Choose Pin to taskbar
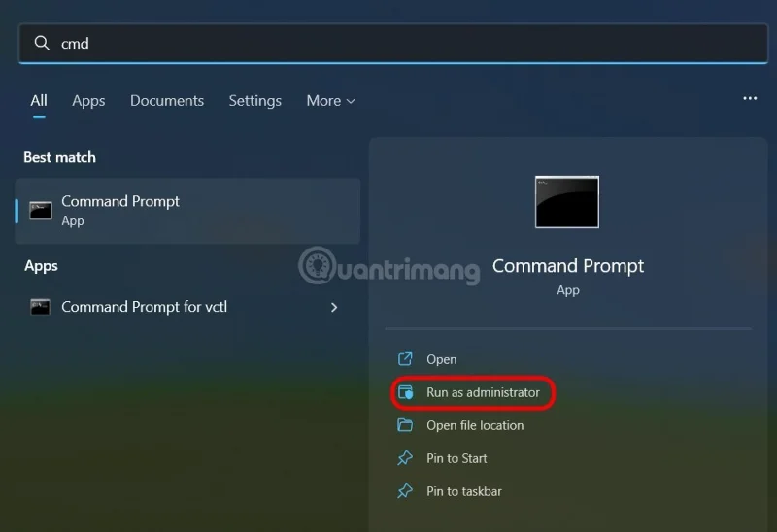 point(464,491)
